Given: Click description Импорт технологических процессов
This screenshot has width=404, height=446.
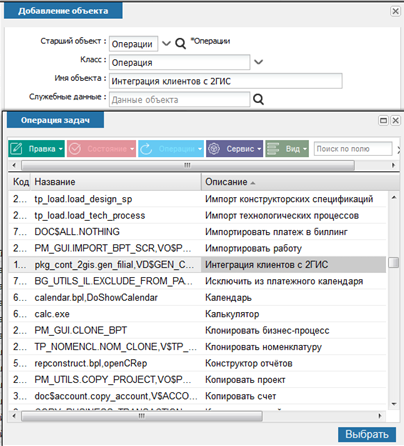Looking at the screenshot, I should (x=282, y=215).
